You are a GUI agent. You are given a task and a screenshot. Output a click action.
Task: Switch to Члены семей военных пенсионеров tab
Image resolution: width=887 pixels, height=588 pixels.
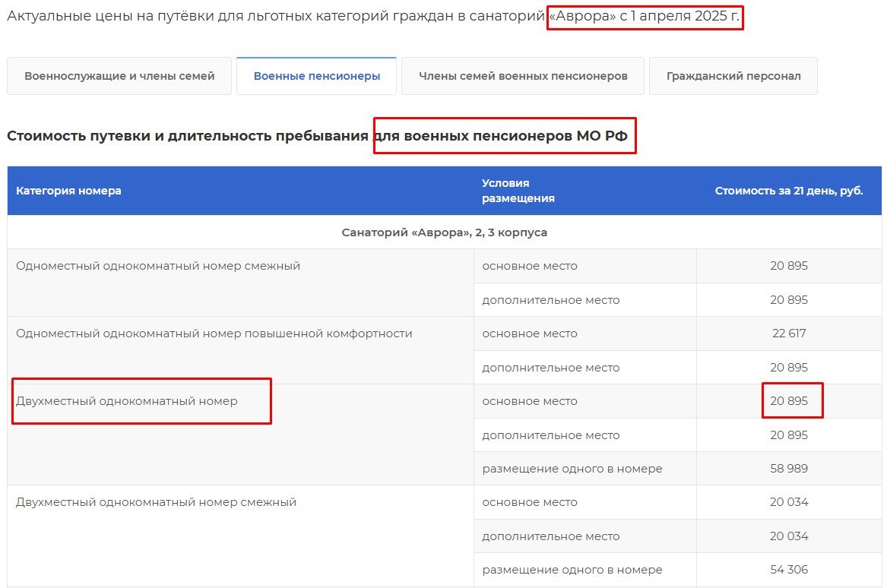[522, 76]
